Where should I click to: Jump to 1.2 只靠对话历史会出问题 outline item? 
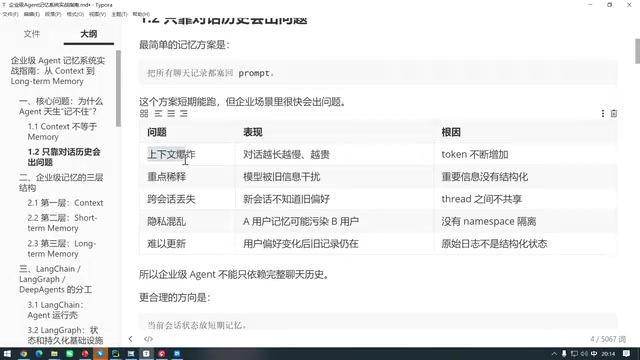[64, 157]
